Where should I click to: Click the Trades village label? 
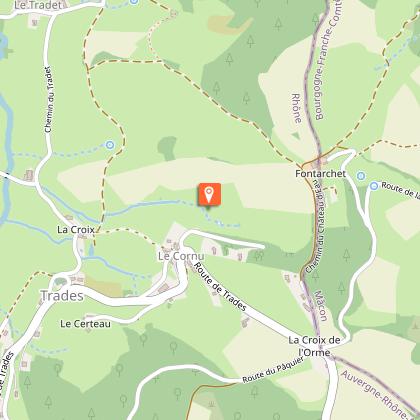62,296
